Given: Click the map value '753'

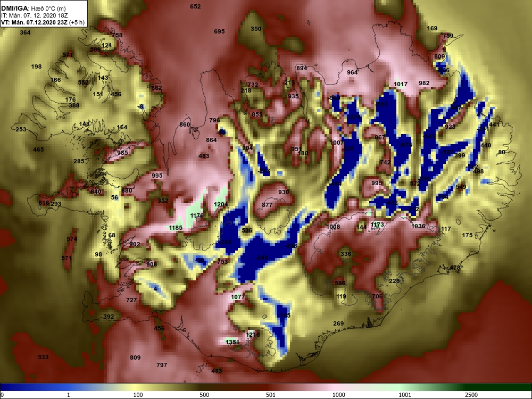Looking at the screenshot, I should click(222, 262).
